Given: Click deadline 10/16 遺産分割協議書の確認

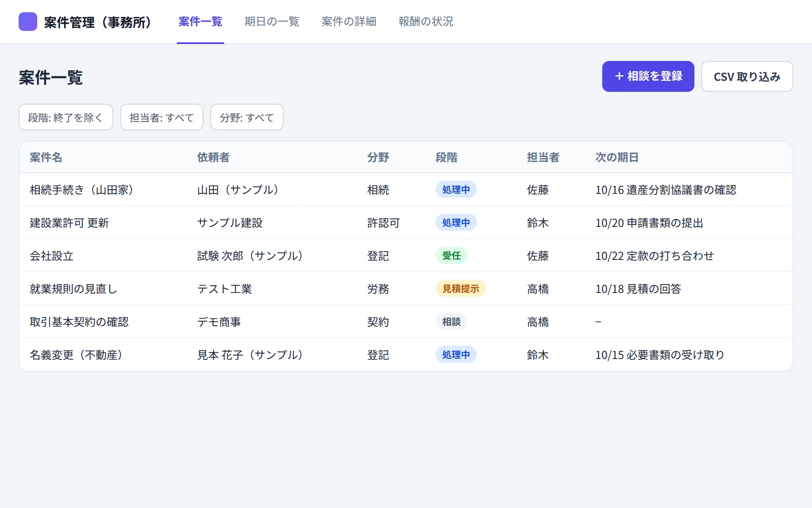Looking at the screenshot, I should [x=666, y=190].
